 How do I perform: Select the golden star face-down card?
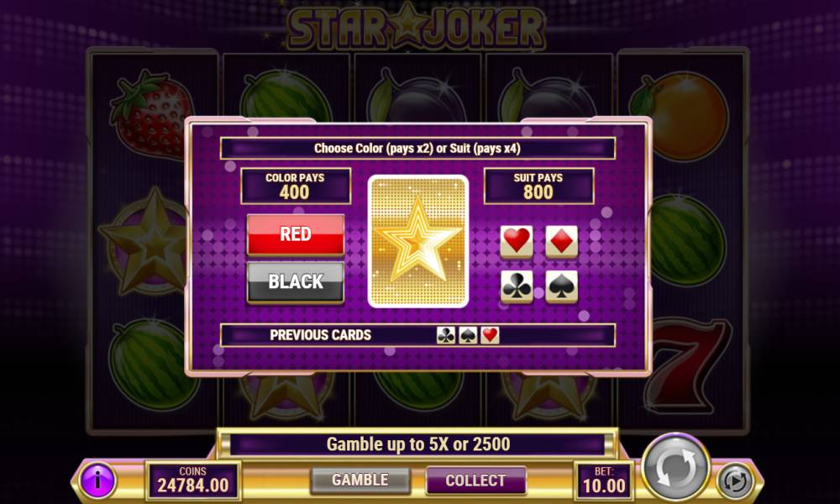(417, 241)
